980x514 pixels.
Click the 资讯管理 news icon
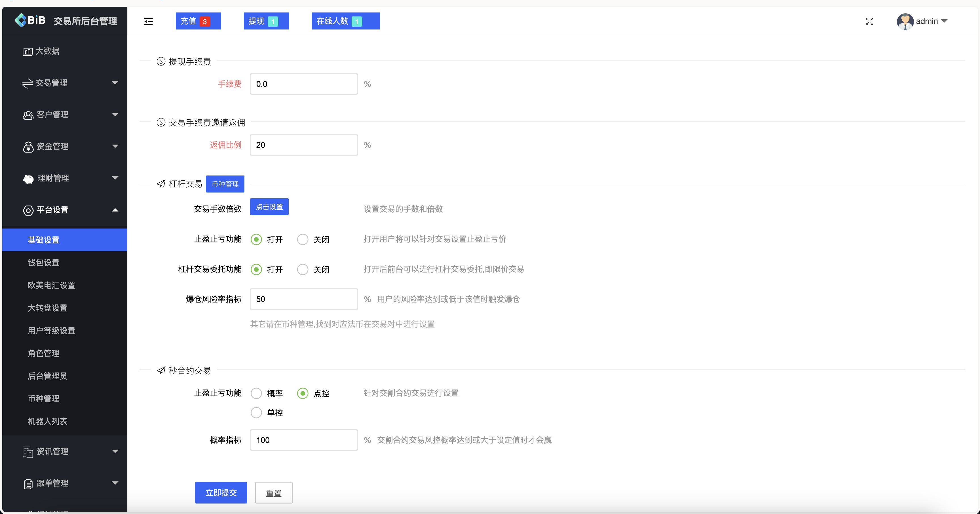(x=28, y=452)
